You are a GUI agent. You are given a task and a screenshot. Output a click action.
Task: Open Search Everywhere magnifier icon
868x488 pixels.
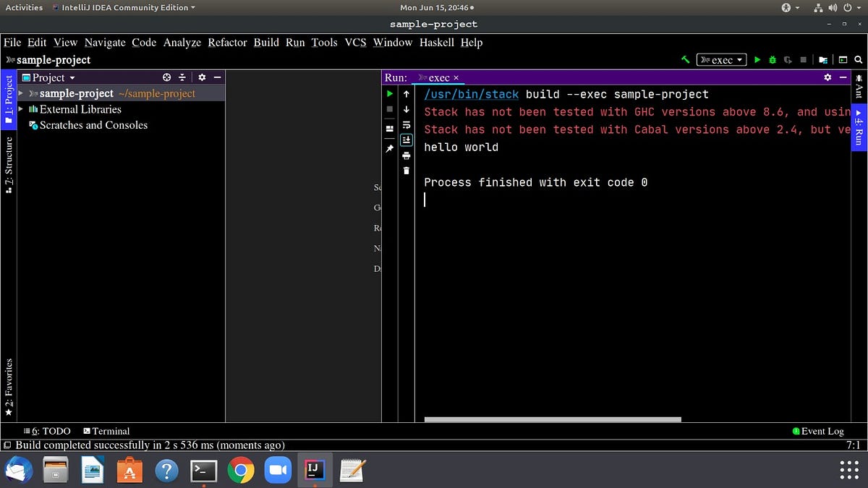(x=858, y=59)
